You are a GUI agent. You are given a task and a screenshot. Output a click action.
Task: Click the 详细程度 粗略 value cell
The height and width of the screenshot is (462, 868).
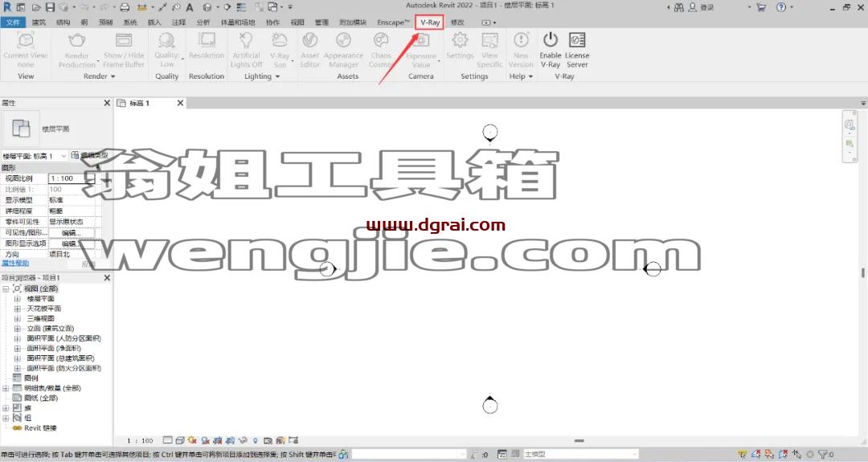(x=72, y=211)
